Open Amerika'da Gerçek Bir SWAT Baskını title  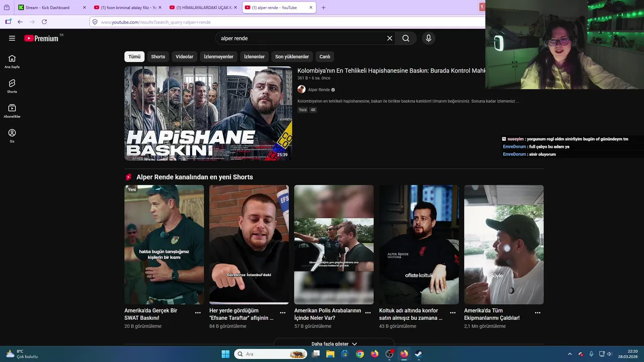click(x=151, y=314)
